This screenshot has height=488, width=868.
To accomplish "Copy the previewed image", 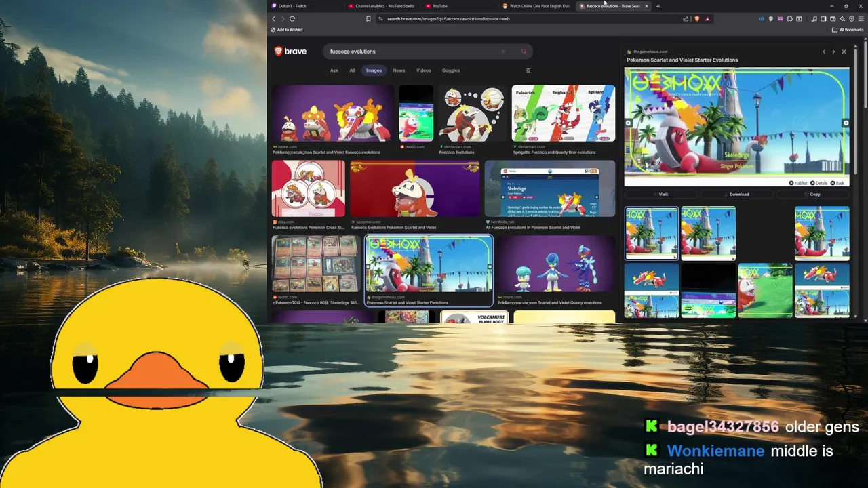I will pos(812,195).
